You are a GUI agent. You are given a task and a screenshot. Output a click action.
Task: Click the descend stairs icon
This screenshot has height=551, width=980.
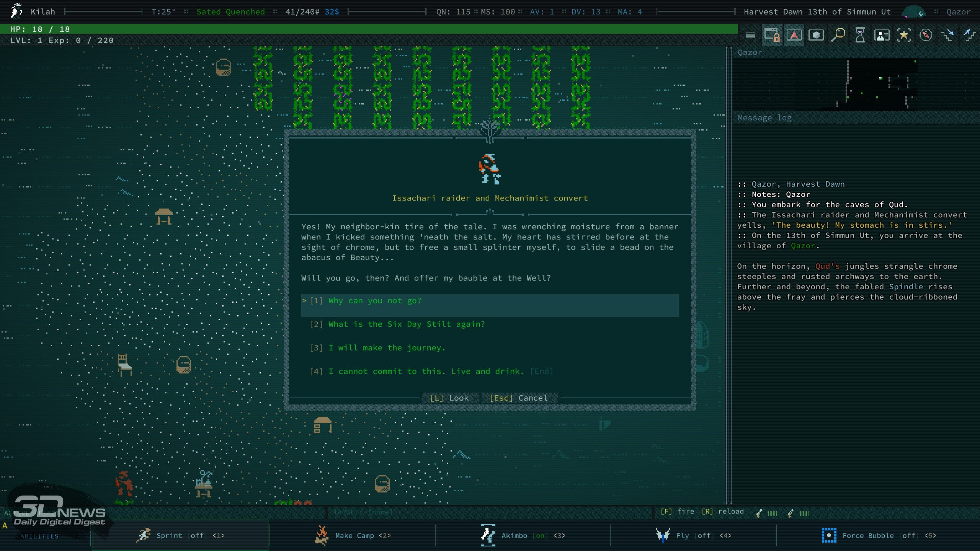point(948,35)
